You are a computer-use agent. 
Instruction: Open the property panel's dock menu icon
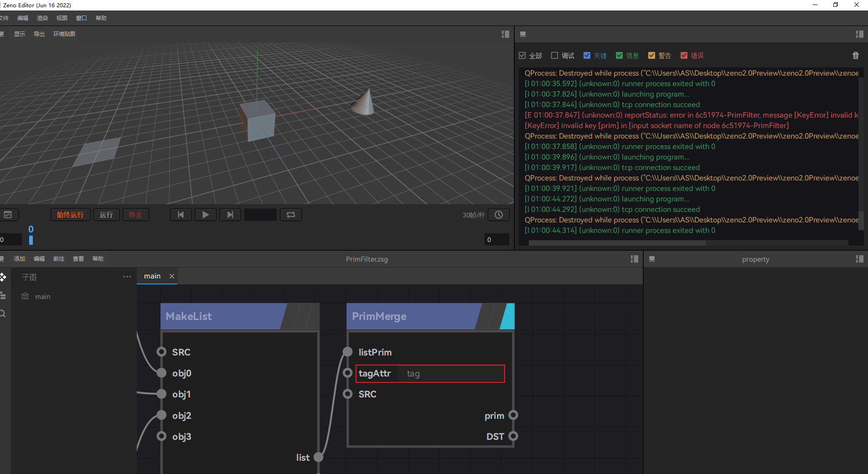[652, 259]
